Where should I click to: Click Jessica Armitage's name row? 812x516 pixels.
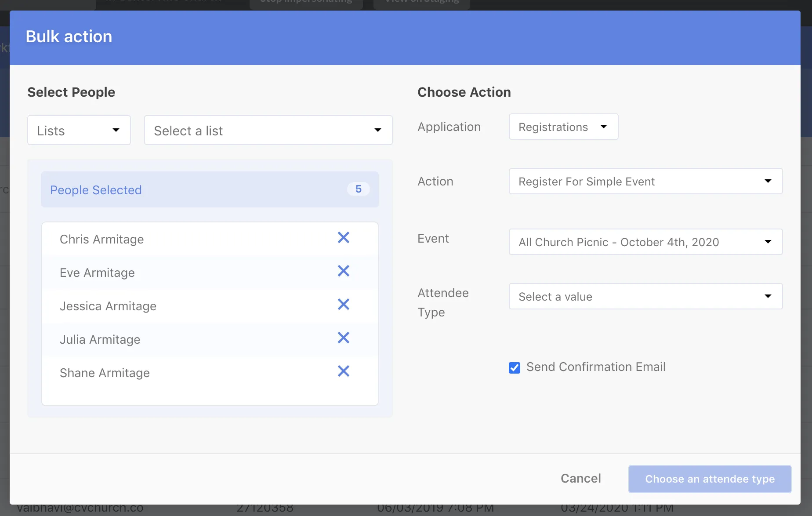point(108,306)
